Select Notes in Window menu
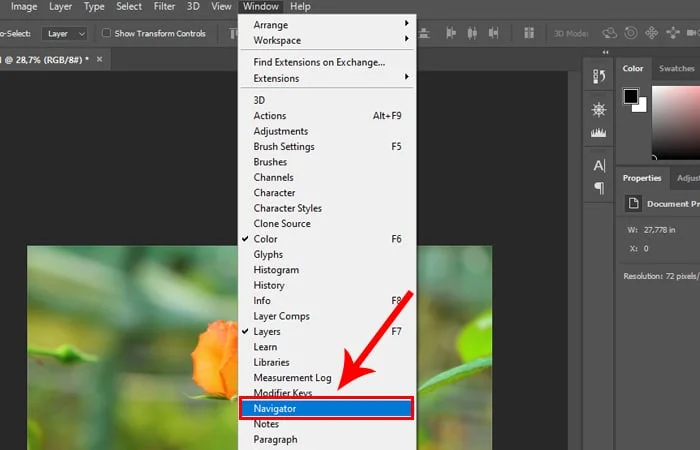Image resolution: width=700 pixels, height=450 pixels. pyautogui.click(x=327, y=424)
